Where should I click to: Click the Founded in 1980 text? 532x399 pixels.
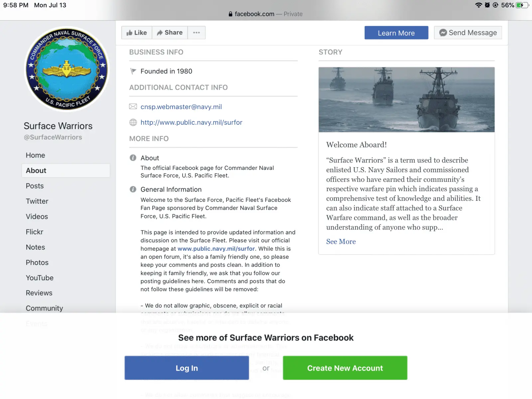click(x=166, y=71)
